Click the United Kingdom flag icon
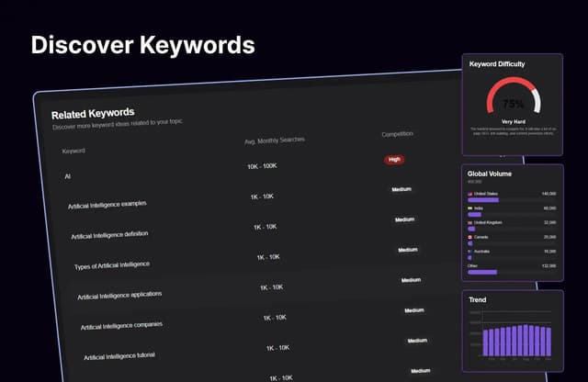The width and height of the screenshot is (588, 382). pyautogui.click(x=470, y=222)
